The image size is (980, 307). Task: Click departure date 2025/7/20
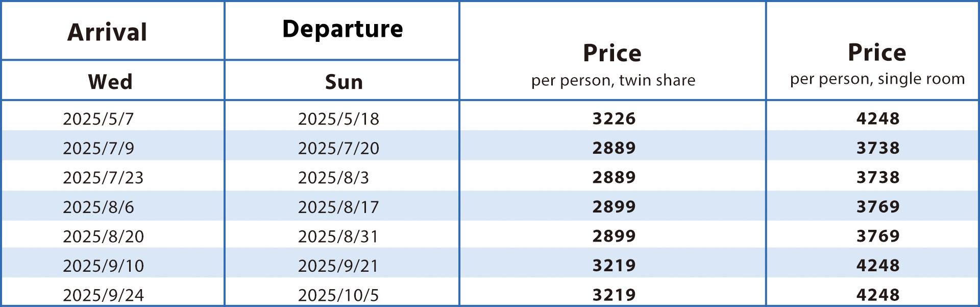(338, 148)
